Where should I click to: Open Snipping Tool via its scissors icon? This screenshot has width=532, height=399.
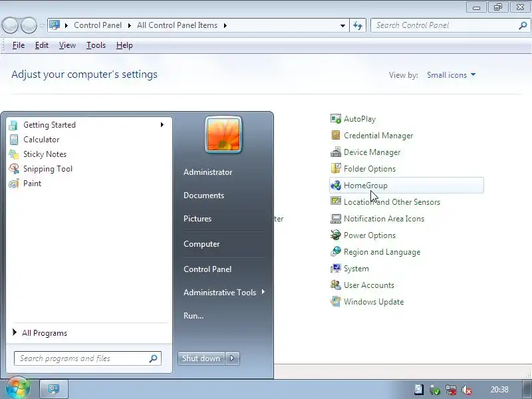13,169
